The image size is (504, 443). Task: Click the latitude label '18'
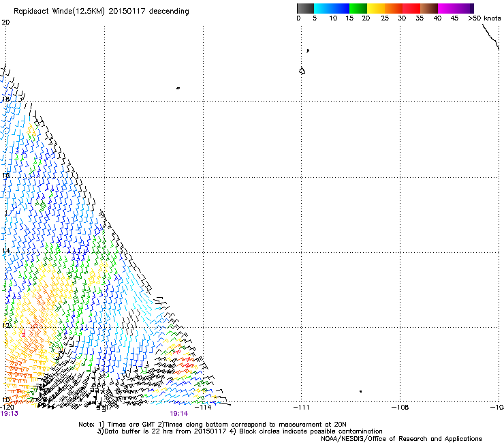pyautogui.click(x=5, y=99)
